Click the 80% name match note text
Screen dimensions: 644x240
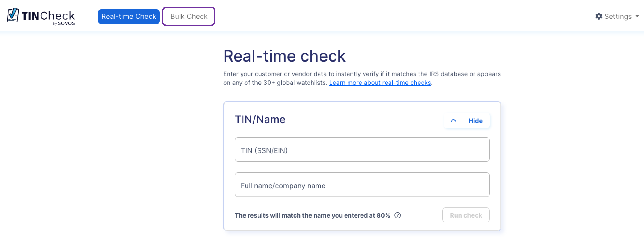pos(312,215)
